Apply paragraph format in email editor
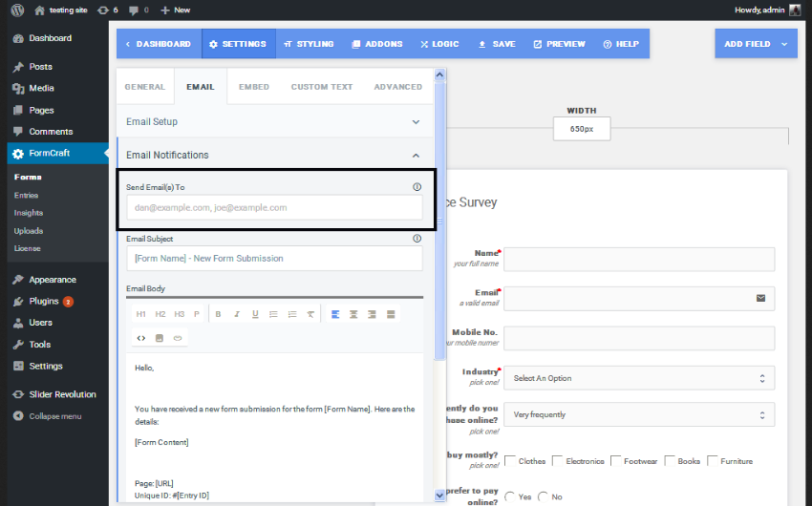The image size is (812, 506). [x=196, y=314]
